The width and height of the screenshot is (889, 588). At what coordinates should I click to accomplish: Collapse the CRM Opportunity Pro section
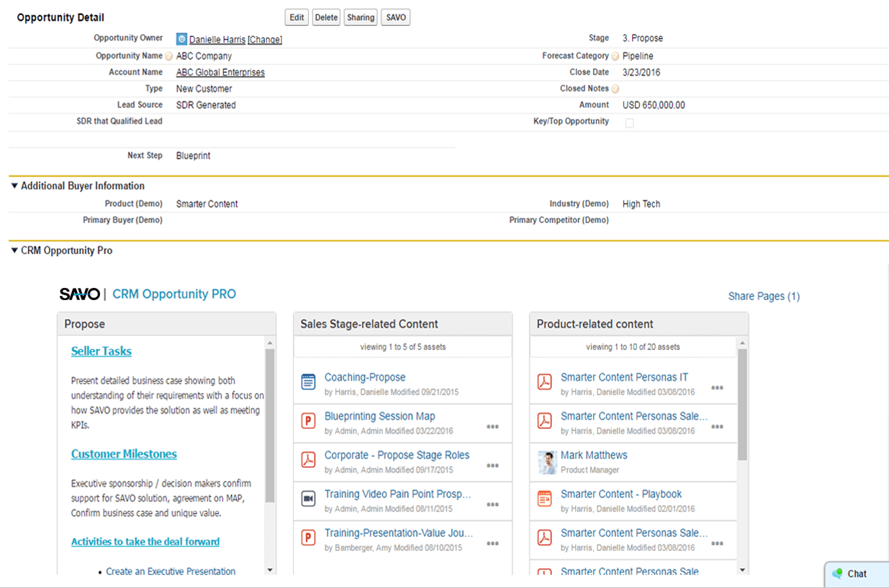14,250
